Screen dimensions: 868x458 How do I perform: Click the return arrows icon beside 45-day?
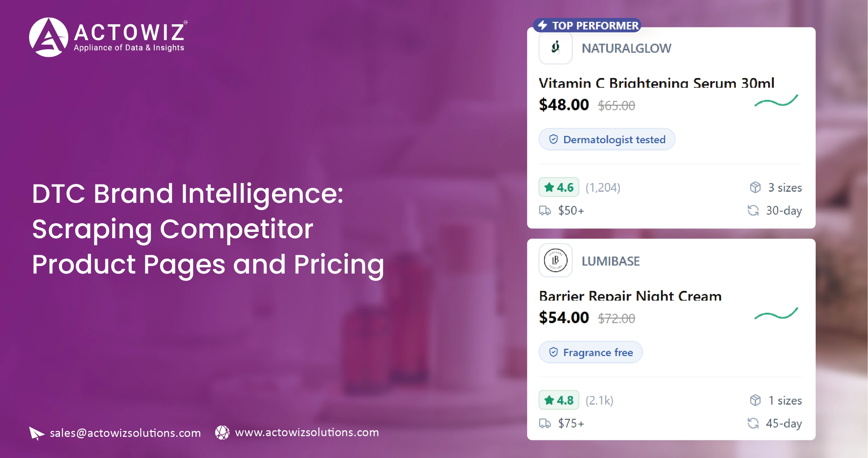[x=753, y=423]
